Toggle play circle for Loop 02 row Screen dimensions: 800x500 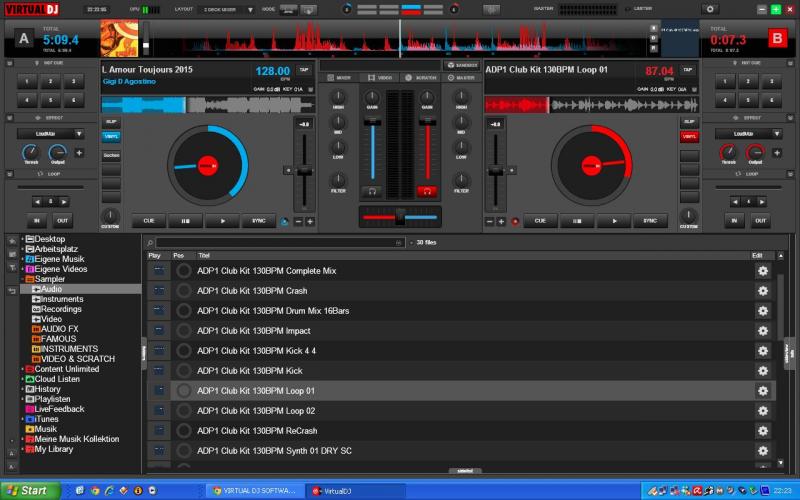[184, 411]
